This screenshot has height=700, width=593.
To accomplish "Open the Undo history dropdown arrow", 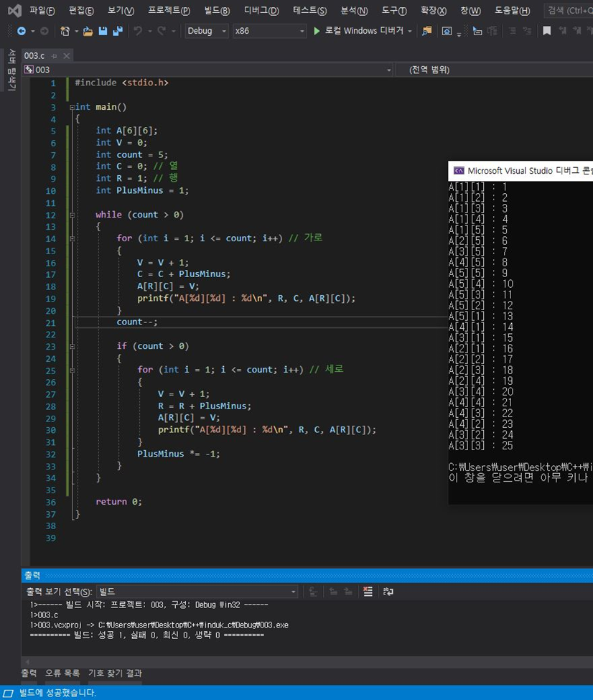I will click(149, 32).
